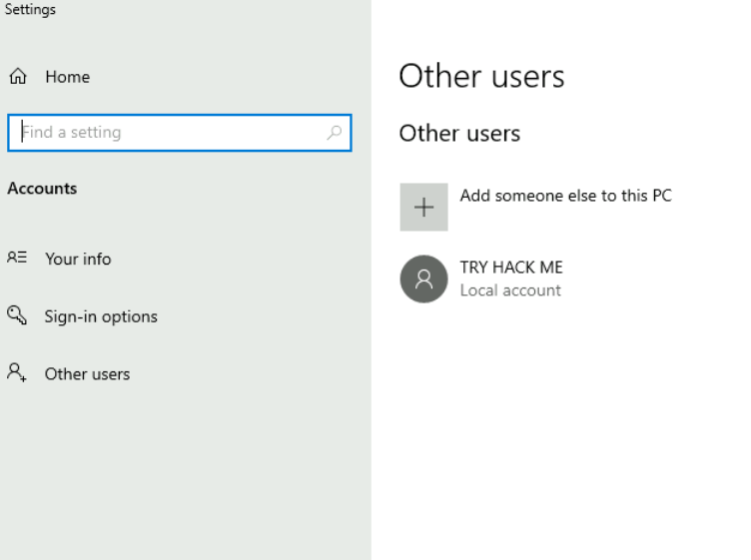Viewport: 751px width, 560px height.
Task: Click the Your info person-card icon
Action: click(x=16, y=259)
